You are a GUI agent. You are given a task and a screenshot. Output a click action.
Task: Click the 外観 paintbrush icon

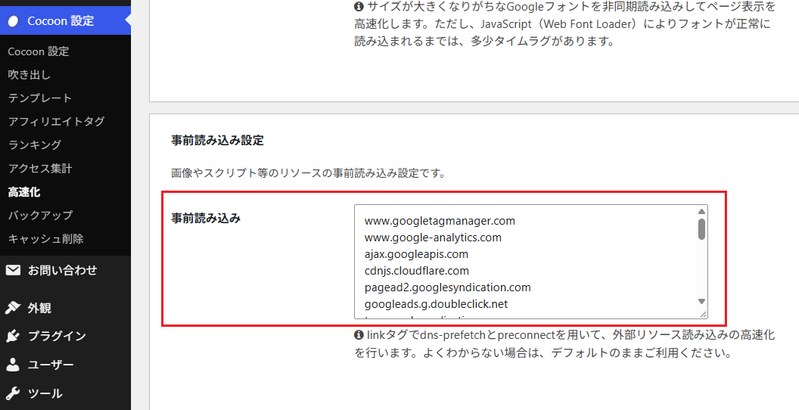[x=13, y=308]
